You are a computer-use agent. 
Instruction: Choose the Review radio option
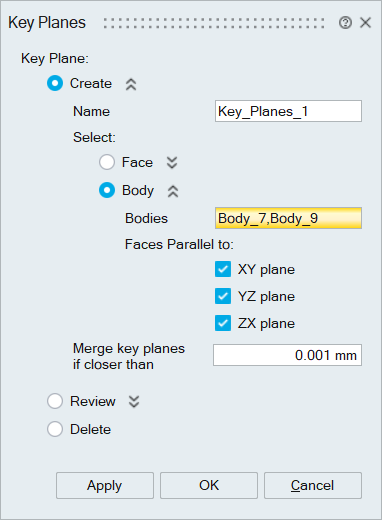pos(55,401)
